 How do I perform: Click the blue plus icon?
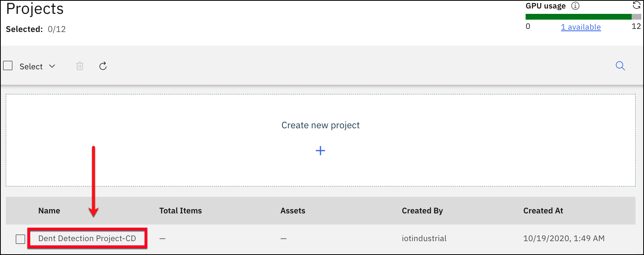tap(320, 151)
